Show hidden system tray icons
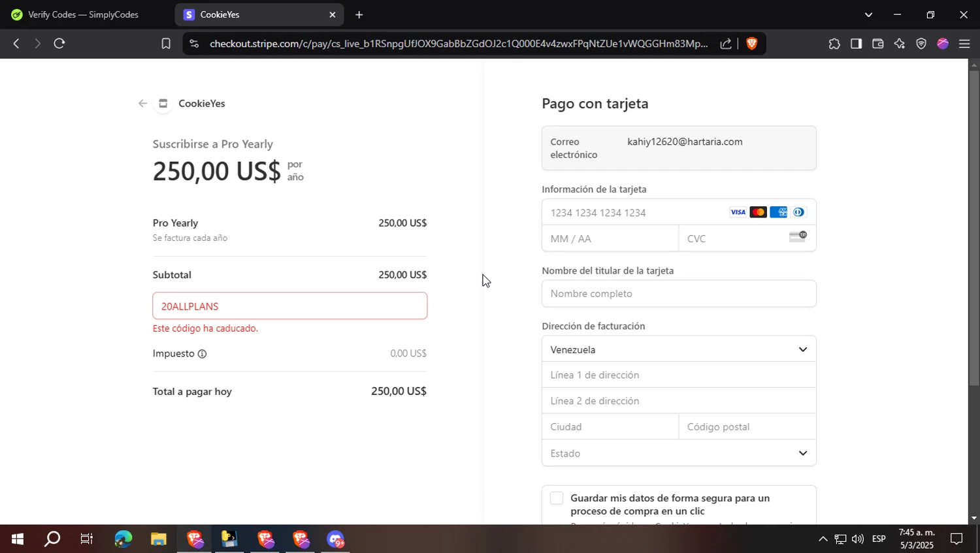Viewport: 980px width, 553px height. click(x=823, y=539)
